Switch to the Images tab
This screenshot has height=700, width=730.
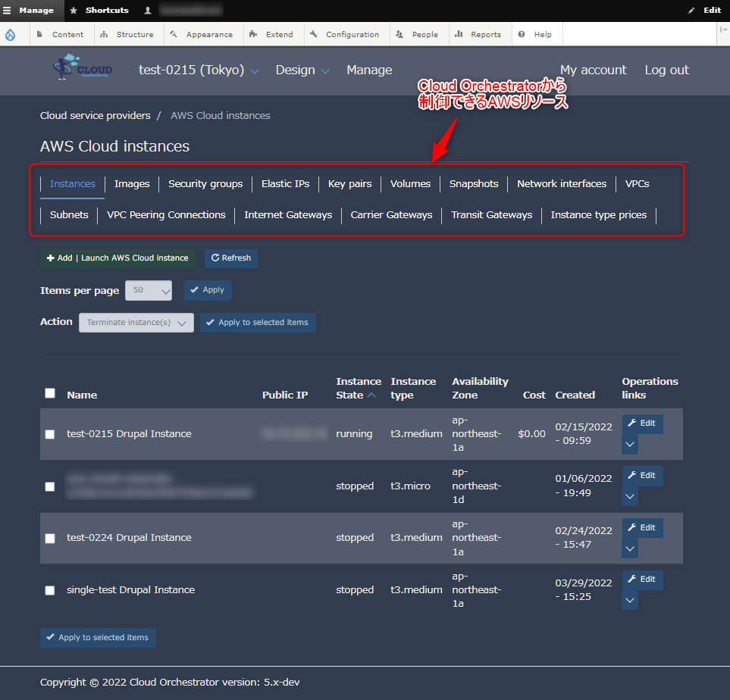[x=132, y=184]
